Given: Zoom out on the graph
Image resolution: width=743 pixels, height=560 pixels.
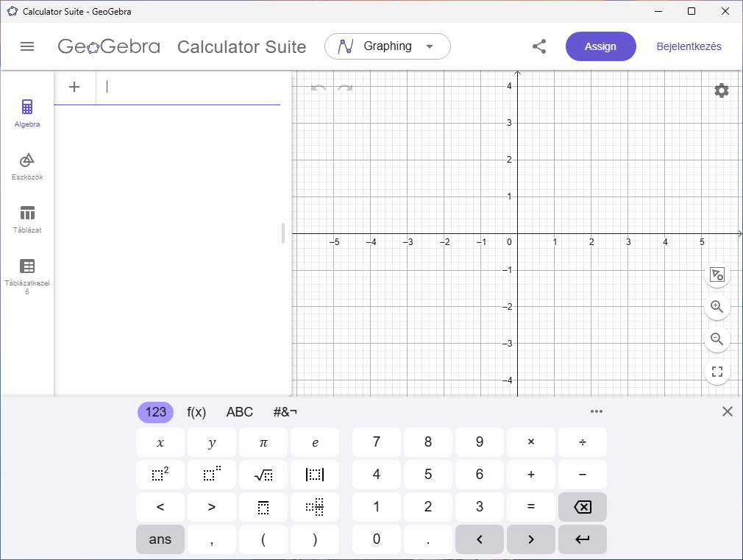Looking at the screenshot, I should coord(717,339).
